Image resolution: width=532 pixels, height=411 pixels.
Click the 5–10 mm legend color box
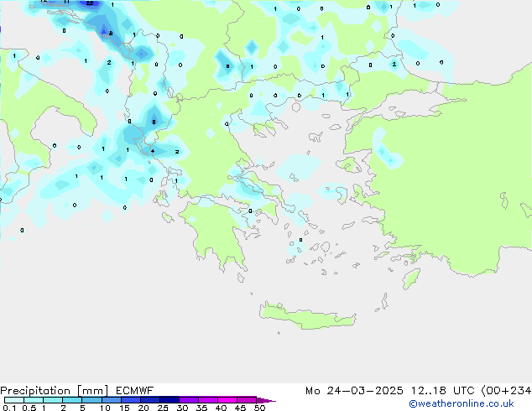pyautogui.click(x=92, y=400)
